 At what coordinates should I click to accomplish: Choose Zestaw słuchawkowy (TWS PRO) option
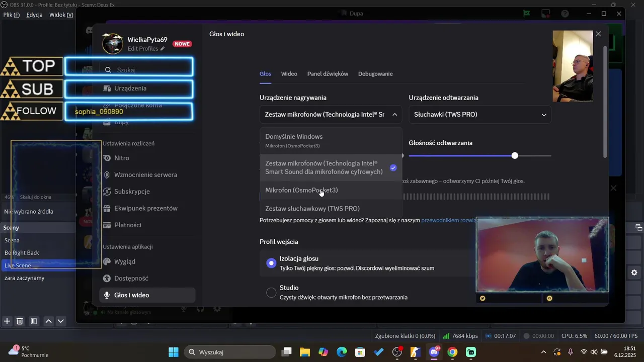point(331,208)
